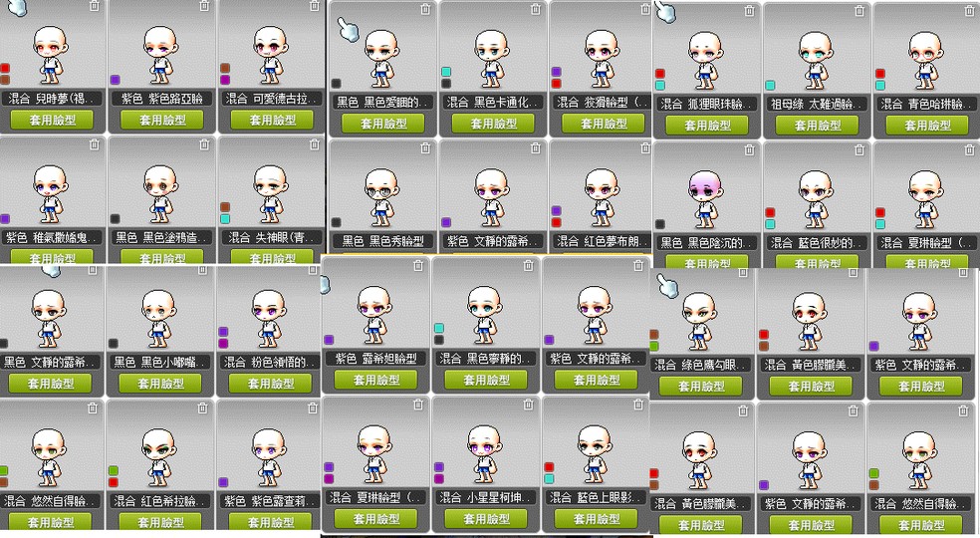The height and width of the screenshot is (538, 980).
Task: Click the teal swatch on 太難過臉 card
Action: [x=770, y=85]
